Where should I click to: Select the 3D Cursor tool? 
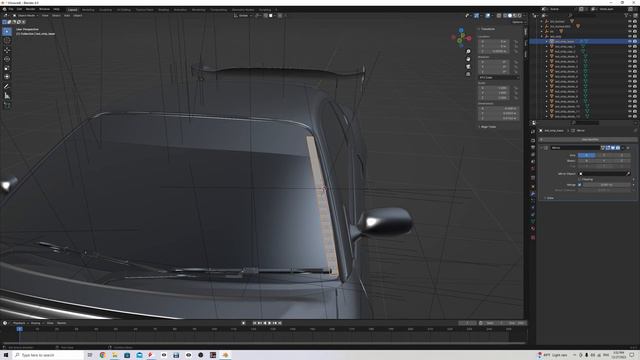pyautogui.click(x=7, y=40)
